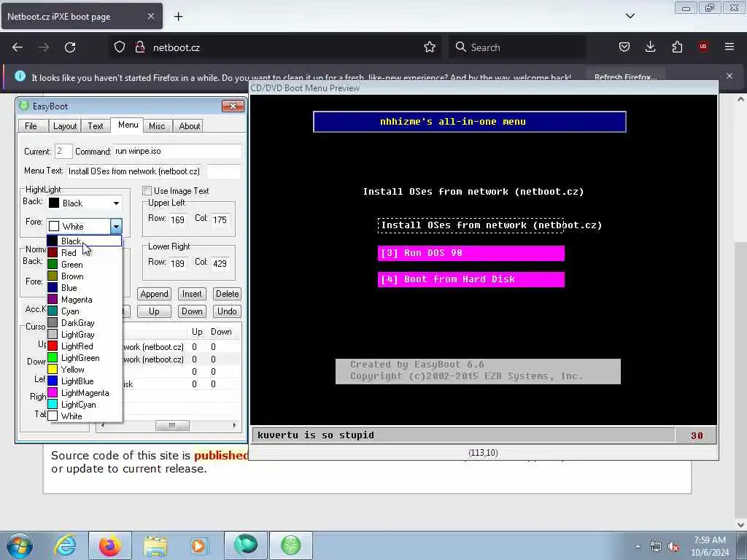Pick LightRed in the color dropdown
Screen dimensions: 747x560
click(x=85, y=346)
